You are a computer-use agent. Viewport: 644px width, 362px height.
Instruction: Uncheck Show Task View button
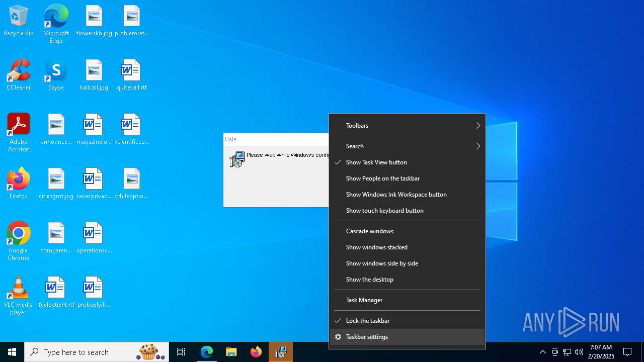point(407,162)
